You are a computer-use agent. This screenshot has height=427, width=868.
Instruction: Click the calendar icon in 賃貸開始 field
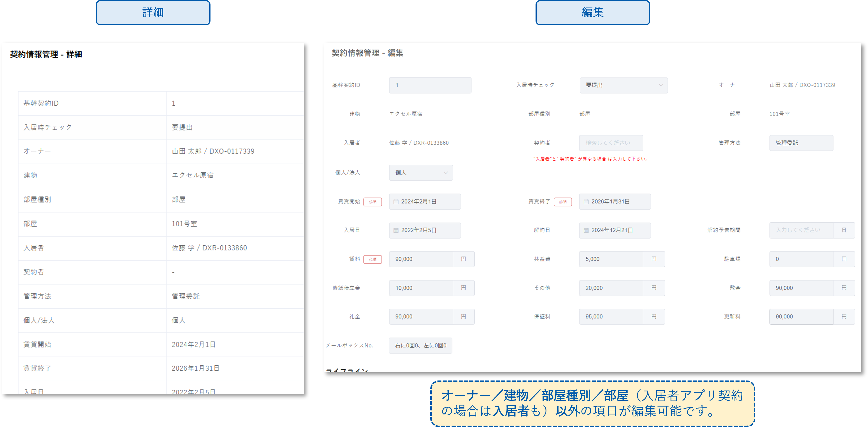click(x=396, y=202)
